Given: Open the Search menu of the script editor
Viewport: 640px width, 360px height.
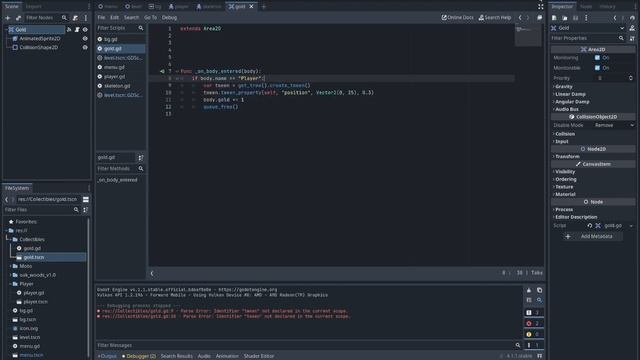Looking at the screenshot, I should (131, 18).
